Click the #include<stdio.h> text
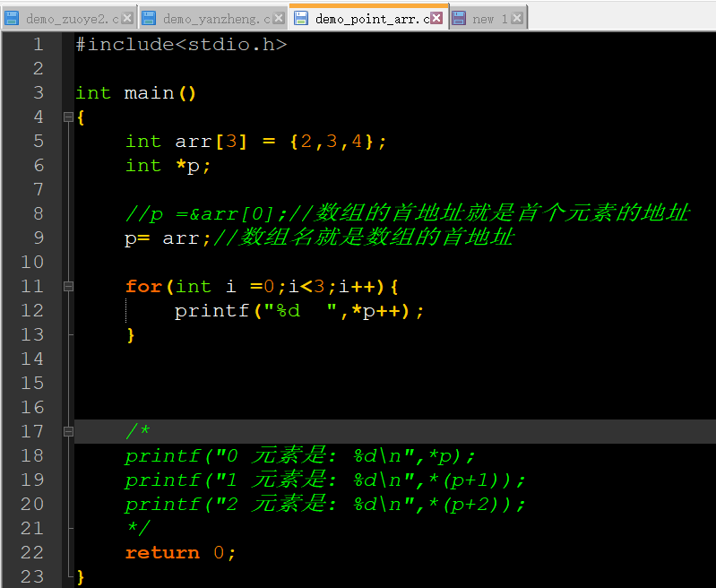Viewport: 716px width, 588px height. 181,44
